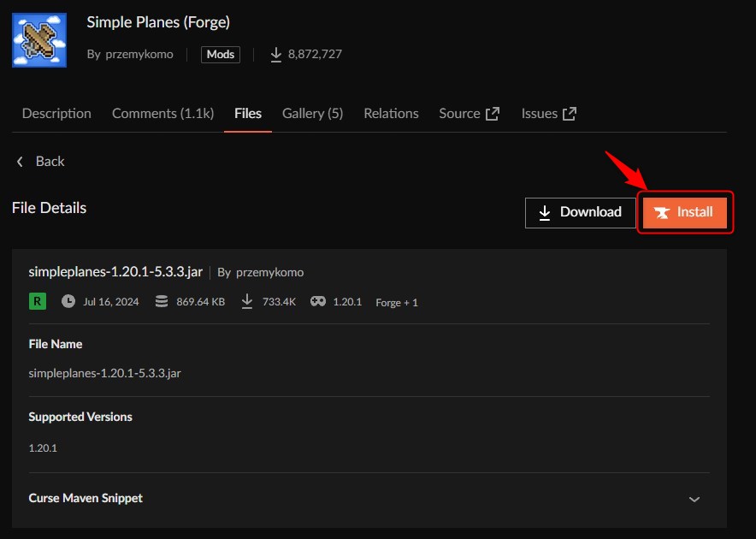Select the Mods category badge
This screenshot has width=756, height=539.
(x=221, y=54)
